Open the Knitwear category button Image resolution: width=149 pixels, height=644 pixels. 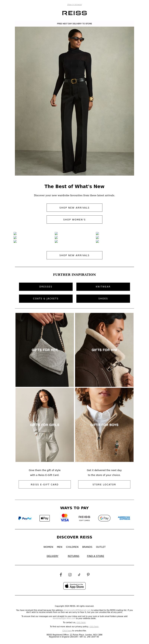point(103,287)
